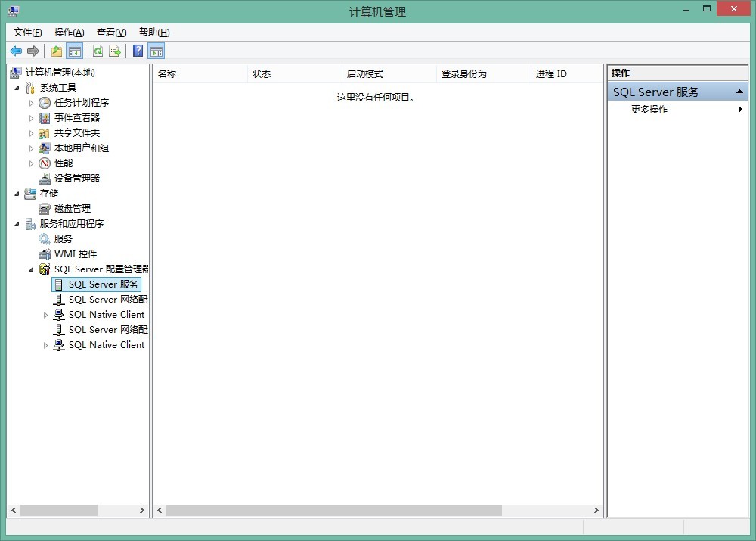
Task: Open the 操作(A) menu
Action: click(x=70, y=33)
